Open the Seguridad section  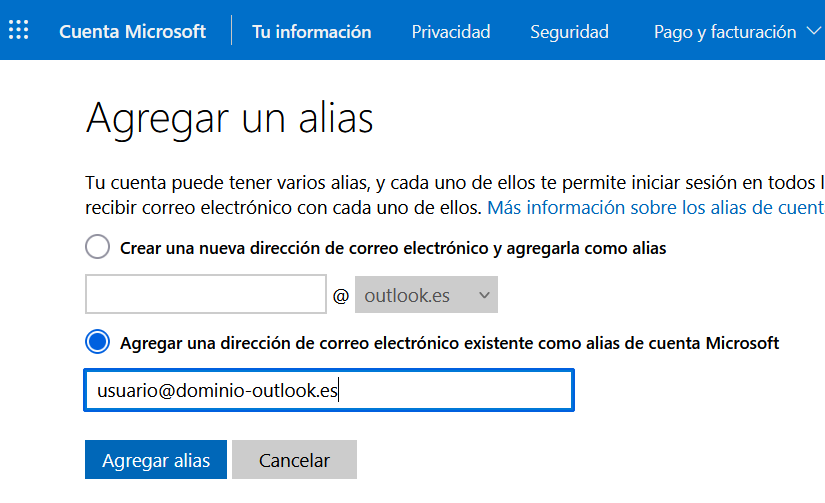point(569,32)
